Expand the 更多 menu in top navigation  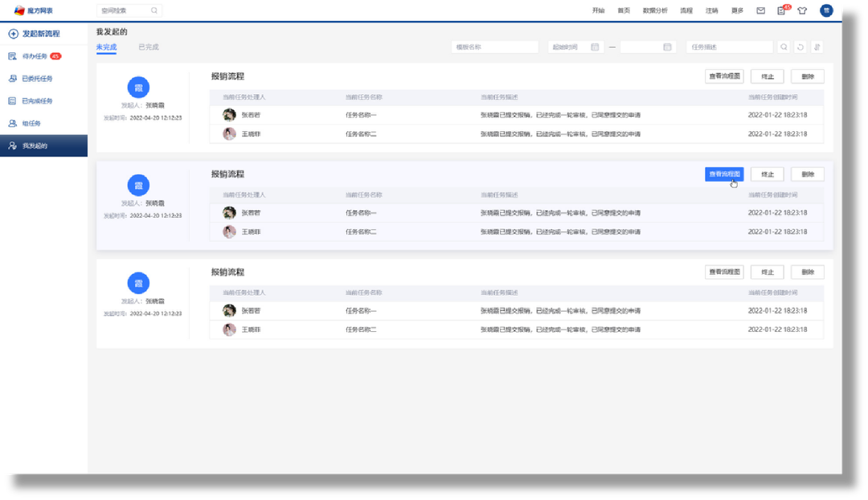(737, 10)
